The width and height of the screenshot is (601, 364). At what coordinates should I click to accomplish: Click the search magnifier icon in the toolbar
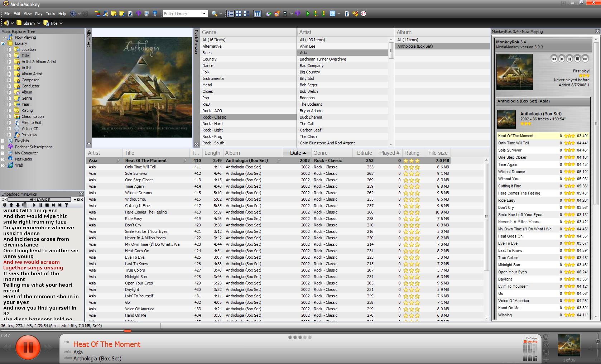tap(214, 14)
